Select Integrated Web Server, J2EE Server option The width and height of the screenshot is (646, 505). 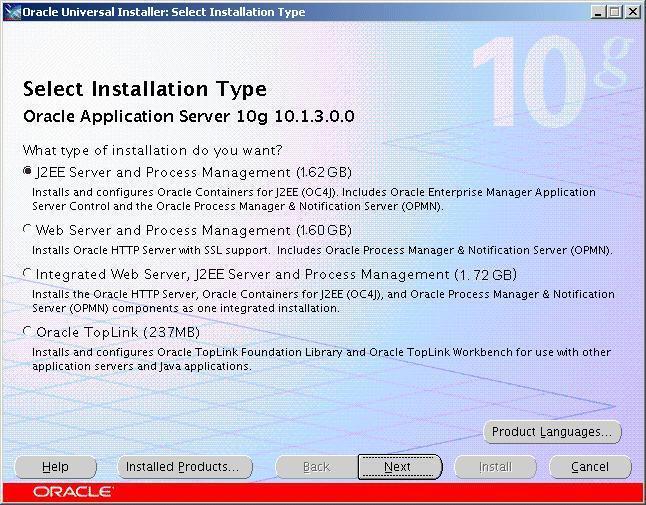tap(27, 273)
